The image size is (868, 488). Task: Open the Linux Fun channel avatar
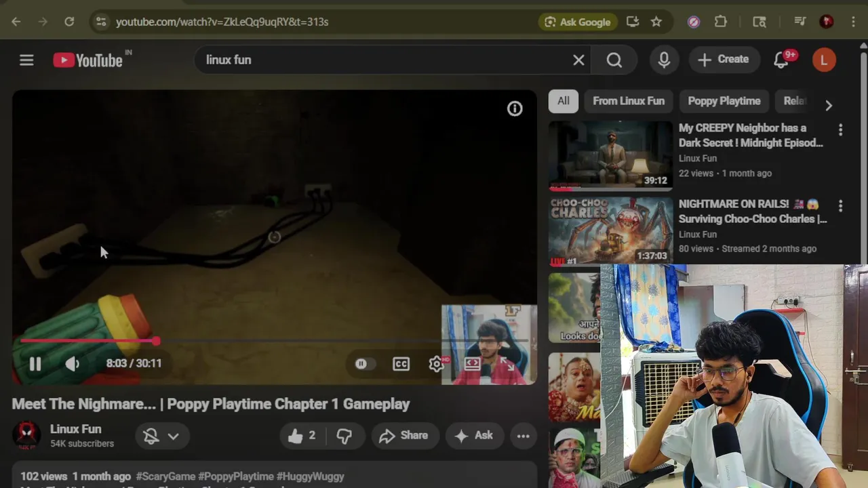pyautogui.click(x=26, y=435)
